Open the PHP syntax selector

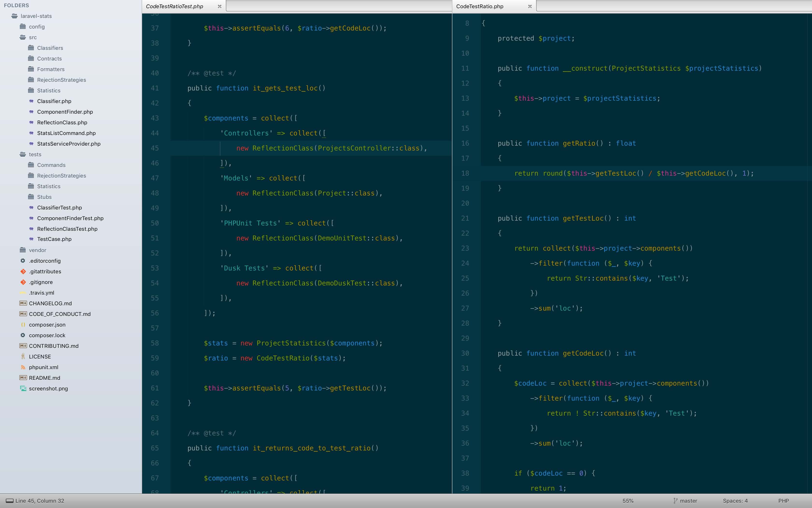[x=783, y=501]
